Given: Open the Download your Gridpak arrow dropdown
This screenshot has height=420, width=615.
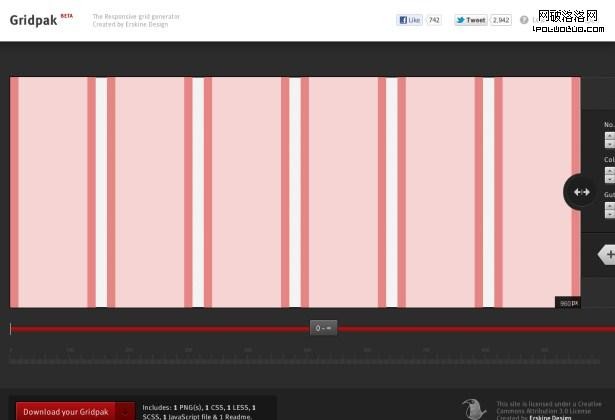Looking at the screenshot, I should tap(124, 411).
